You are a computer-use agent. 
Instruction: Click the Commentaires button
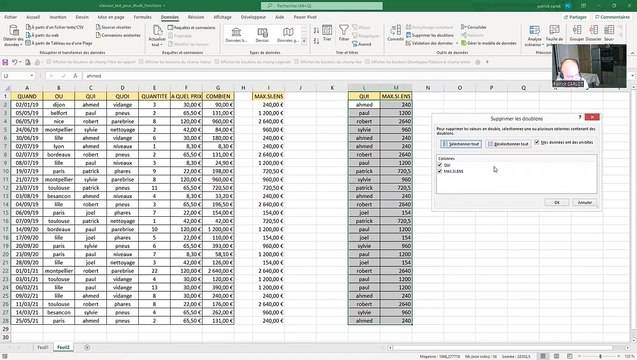click(612, 17)
